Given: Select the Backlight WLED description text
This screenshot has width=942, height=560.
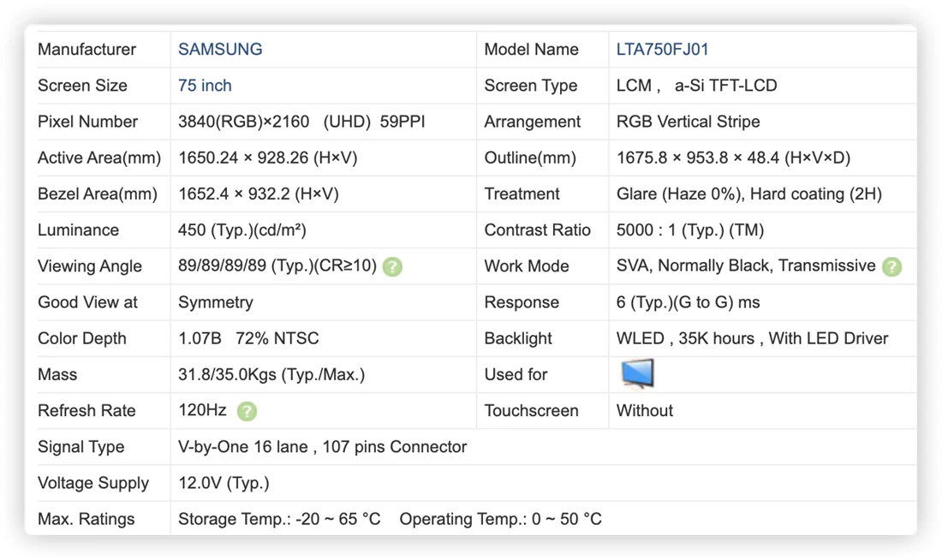Looking at the screenshot, I should point(752,338).
